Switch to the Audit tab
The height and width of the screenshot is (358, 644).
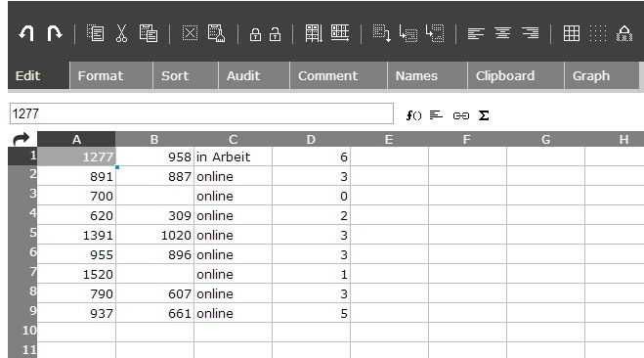pyautogui.click(x=254, y=75)
